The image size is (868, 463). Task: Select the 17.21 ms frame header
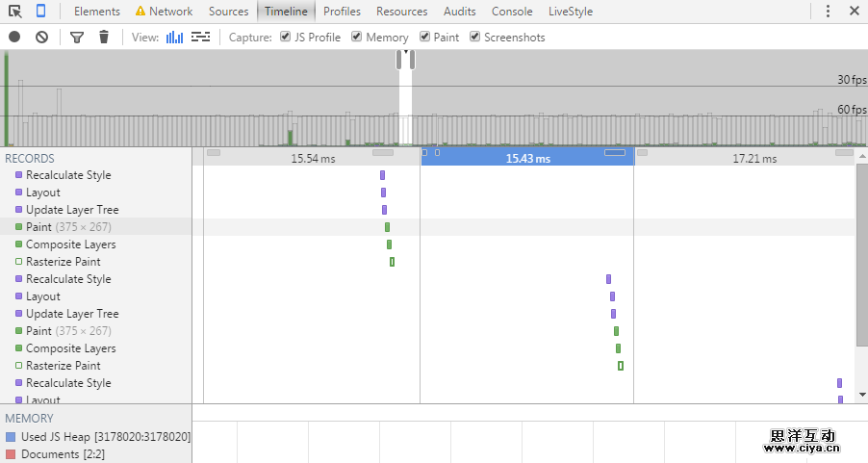(753, 158)
